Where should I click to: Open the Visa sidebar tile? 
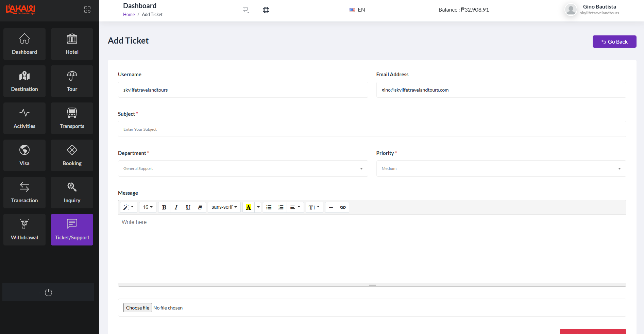tap(24, 156)
